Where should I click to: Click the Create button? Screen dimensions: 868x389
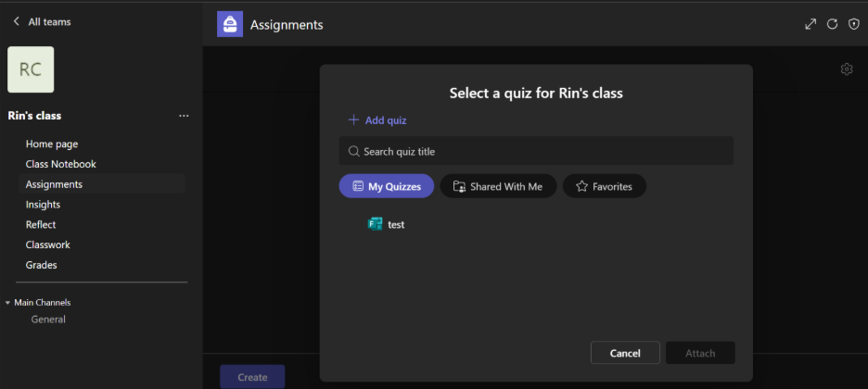point(252,377)
